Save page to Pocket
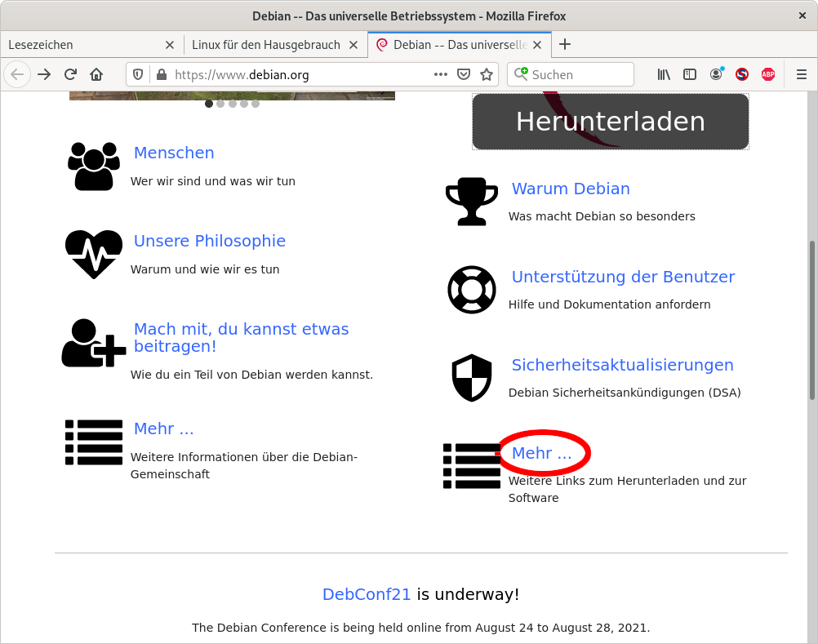 [x=464, y=74]
